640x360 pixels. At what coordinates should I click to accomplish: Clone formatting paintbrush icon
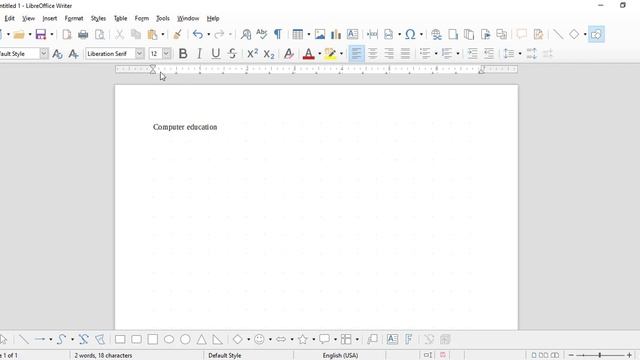point(178,34)
